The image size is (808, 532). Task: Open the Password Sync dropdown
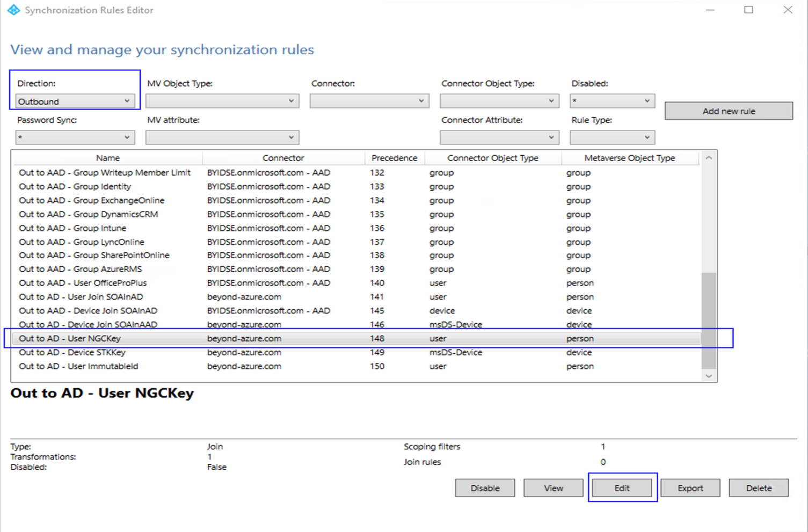tap(75, 137)
